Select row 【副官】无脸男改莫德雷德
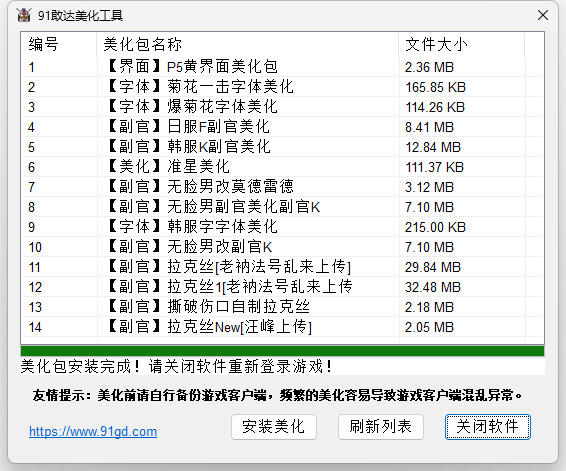The image size is (566, 471). (x=282, y=187)
